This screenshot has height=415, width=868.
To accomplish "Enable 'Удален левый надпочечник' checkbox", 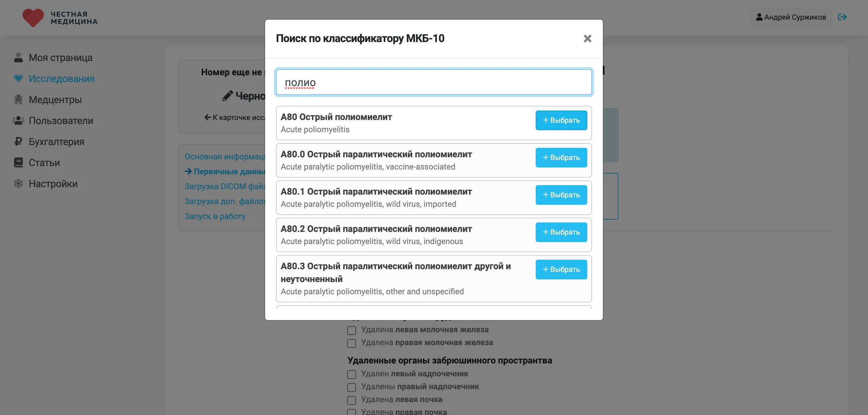I will tap(352, 374).
